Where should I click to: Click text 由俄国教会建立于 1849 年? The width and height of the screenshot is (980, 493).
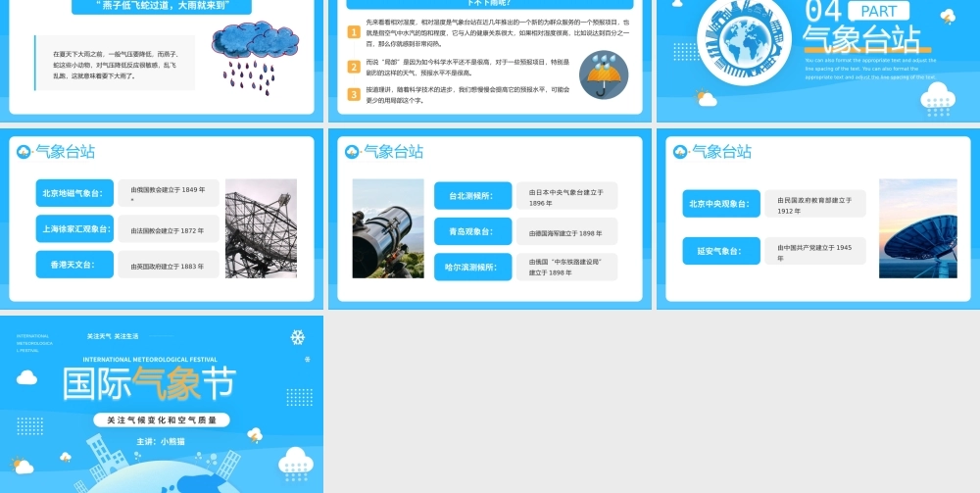coord(169,194)
